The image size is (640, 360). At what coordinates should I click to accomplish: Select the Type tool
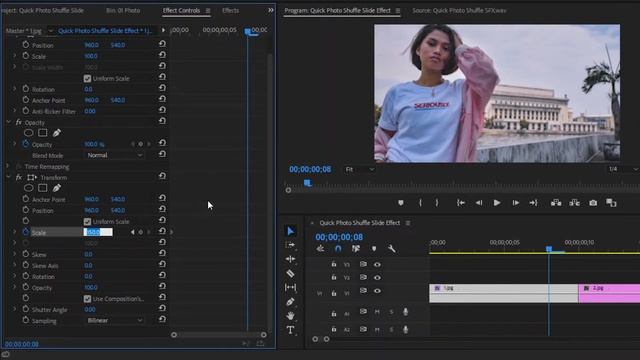(x=290, y=330)
